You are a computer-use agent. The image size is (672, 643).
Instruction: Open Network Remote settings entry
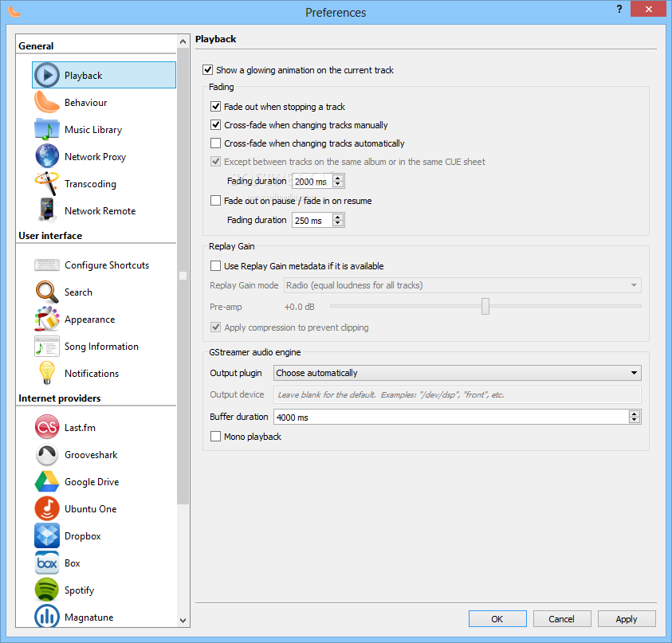pos(104,211)
